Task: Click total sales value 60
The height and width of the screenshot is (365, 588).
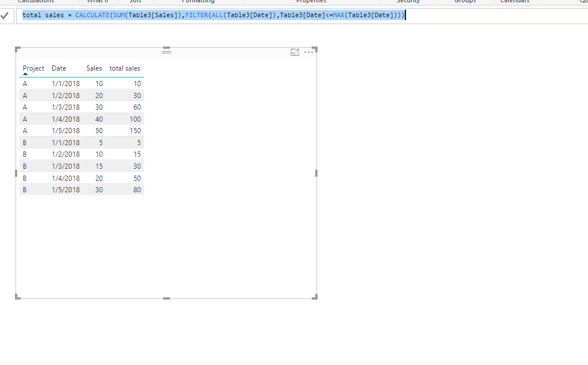Action: pos(137,107)
